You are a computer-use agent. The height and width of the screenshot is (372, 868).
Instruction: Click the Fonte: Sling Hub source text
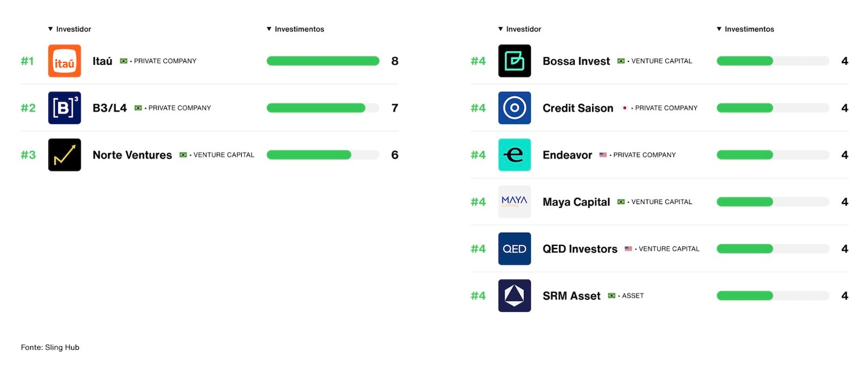click(x=50, y=348)
